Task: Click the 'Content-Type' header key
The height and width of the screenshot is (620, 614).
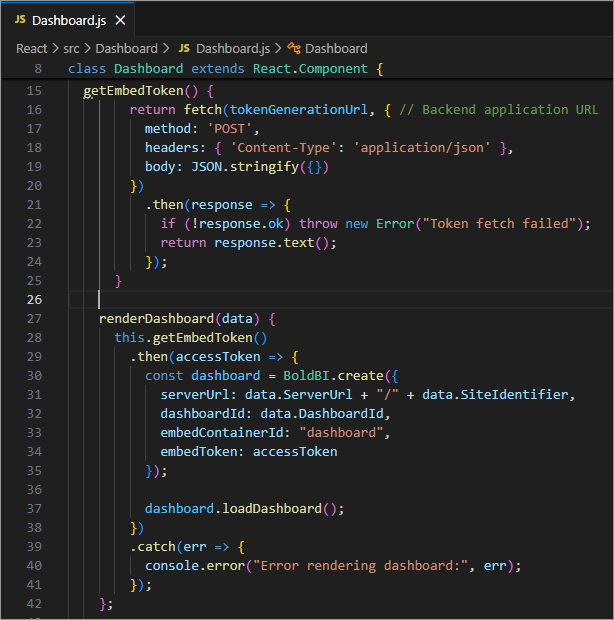Action: pyautogui.click(x=284, y=148)
